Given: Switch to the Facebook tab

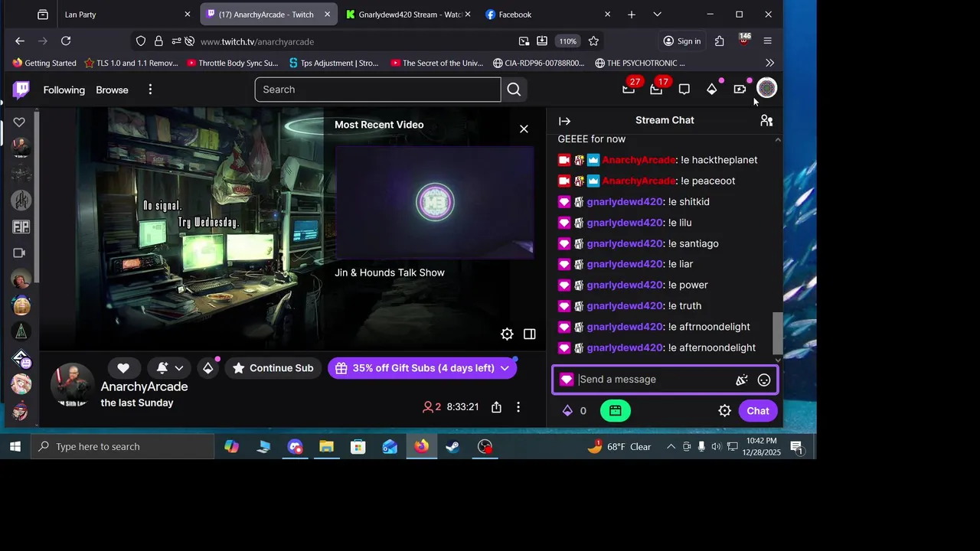Looking at the screenshot, I should tap(547, 15).
